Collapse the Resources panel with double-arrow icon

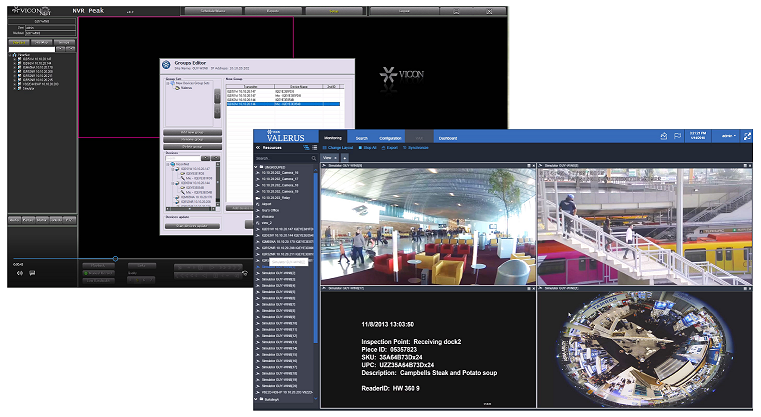click(x=258, y=147)
